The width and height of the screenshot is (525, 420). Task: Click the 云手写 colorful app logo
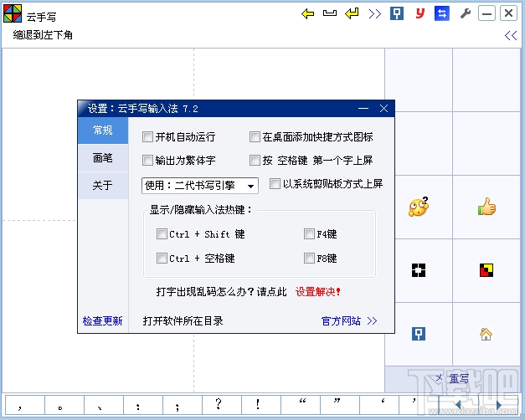(13, 13)
